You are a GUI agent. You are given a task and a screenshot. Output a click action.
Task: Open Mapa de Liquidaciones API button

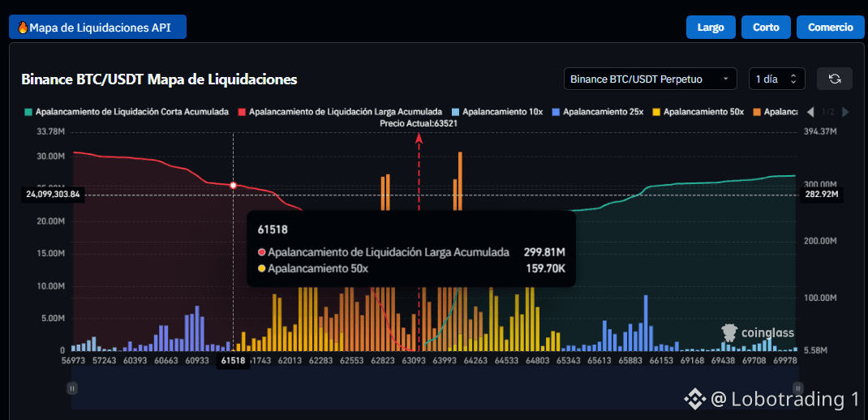tap(97, 27)
